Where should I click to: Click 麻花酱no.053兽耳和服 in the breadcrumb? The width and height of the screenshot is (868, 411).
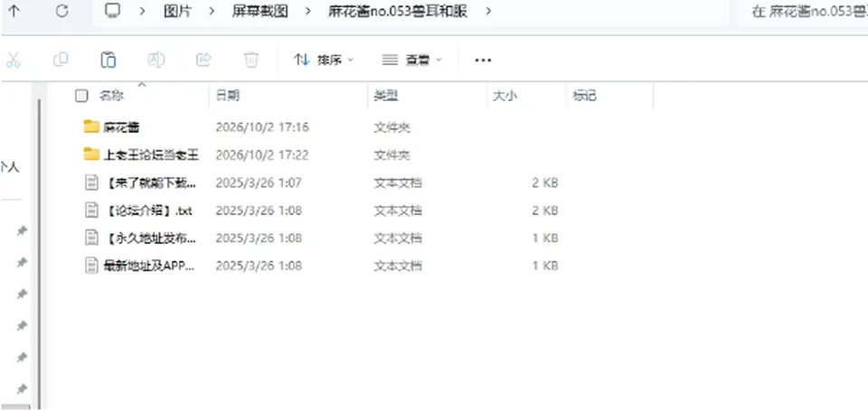pos(398,11)
